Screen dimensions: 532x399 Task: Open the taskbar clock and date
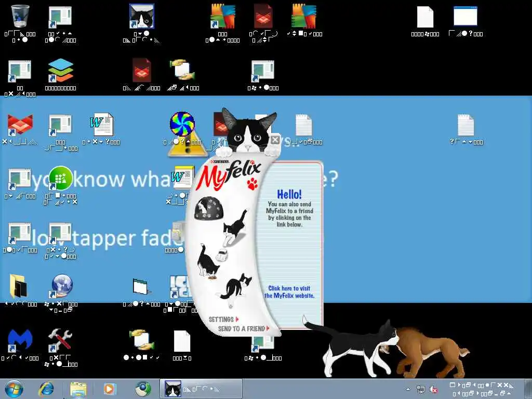(482, 389)
